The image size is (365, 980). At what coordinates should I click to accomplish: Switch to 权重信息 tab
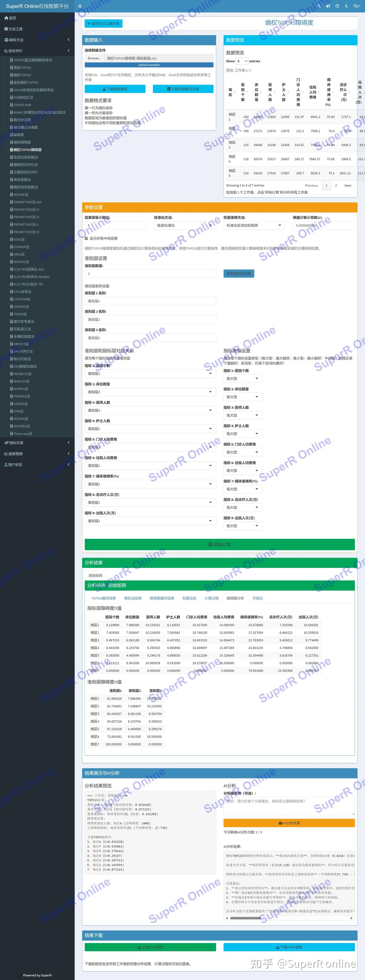(x=189, y=599)
